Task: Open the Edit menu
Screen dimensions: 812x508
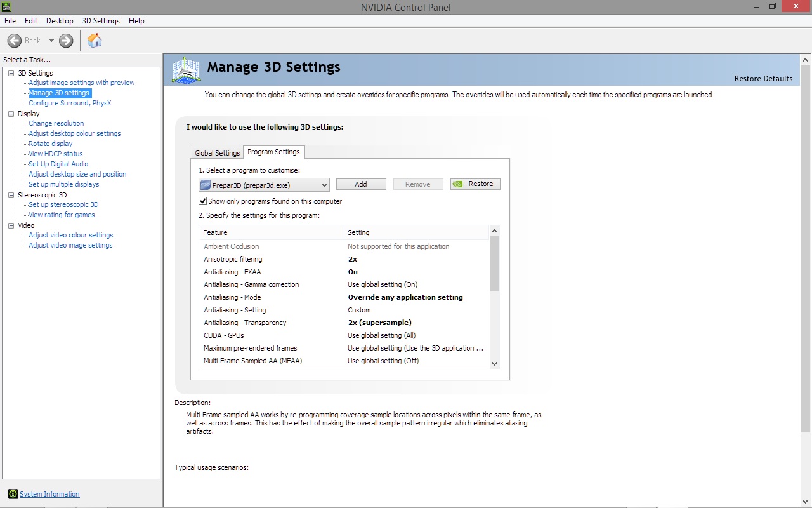Action: [x=31, y=21]
